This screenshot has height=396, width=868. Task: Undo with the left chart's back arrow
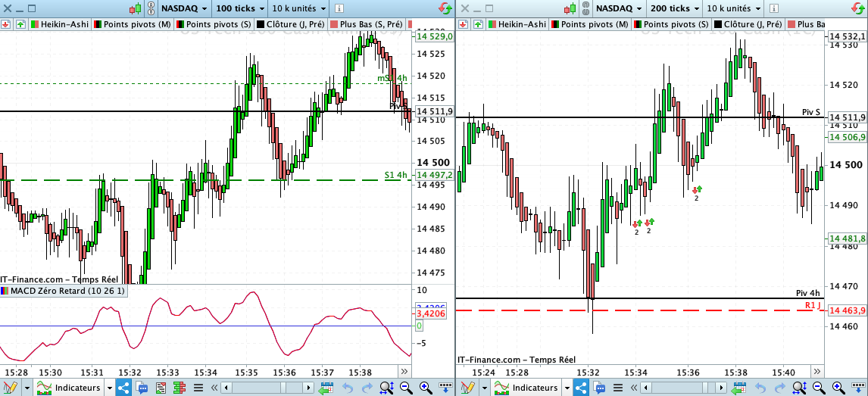348,388
